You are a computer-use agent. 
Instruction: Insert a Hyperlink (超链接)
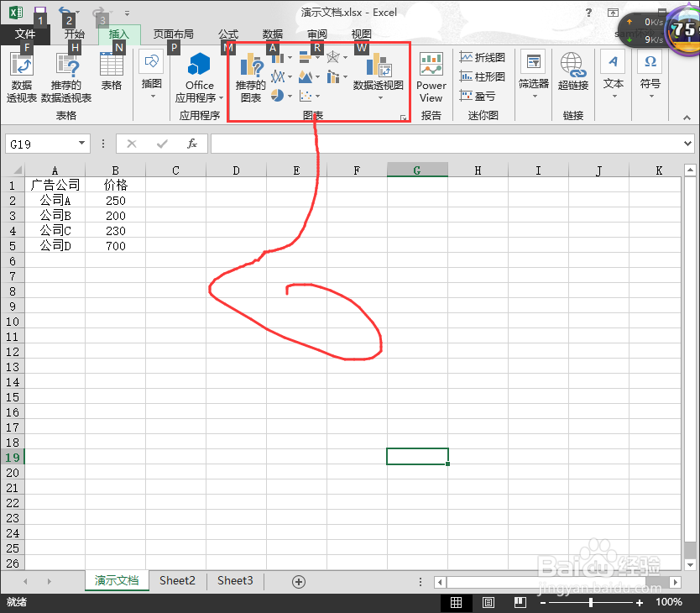click(573, 71)
